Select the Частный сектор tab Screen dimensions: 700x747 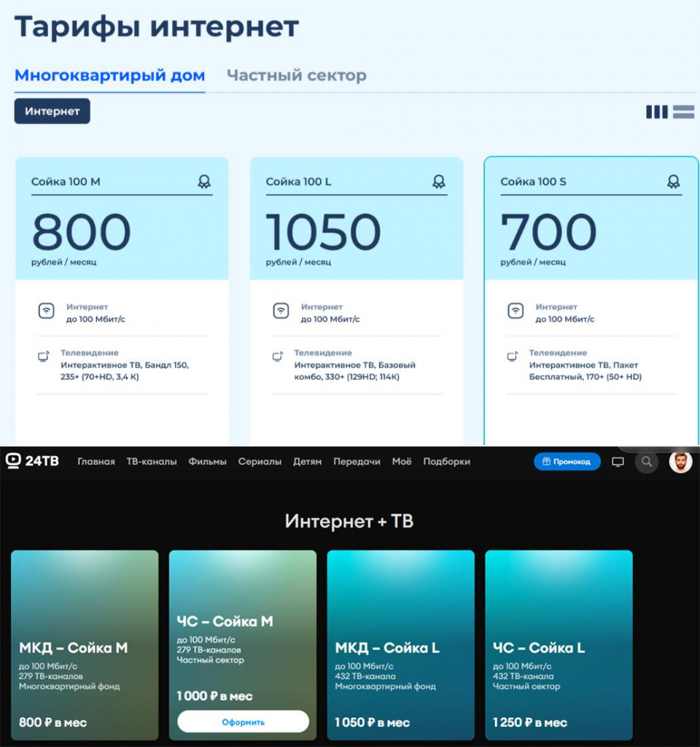[297, 75]
